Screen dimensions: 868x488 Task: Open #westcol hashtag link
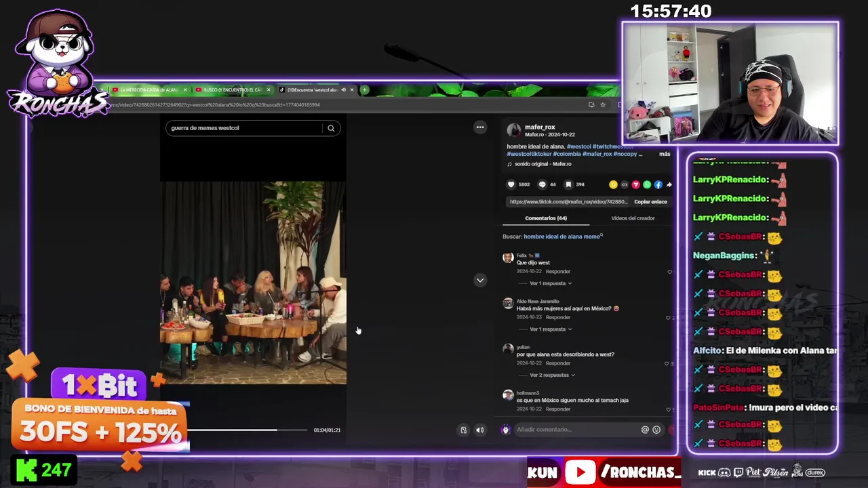coord(578,146)
